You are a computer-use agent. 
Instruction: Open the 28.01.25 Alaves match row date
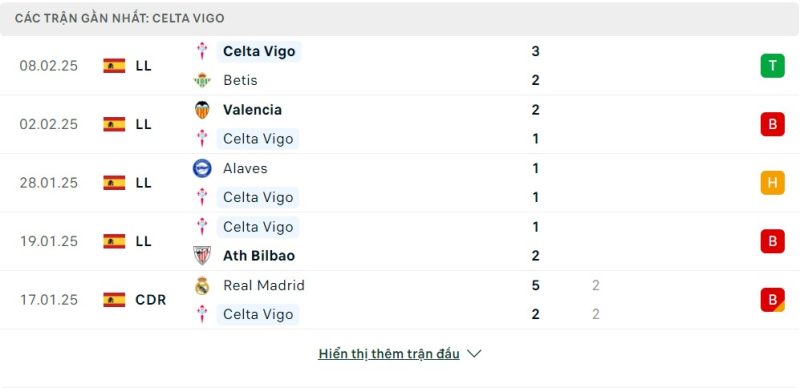point(49,183)
